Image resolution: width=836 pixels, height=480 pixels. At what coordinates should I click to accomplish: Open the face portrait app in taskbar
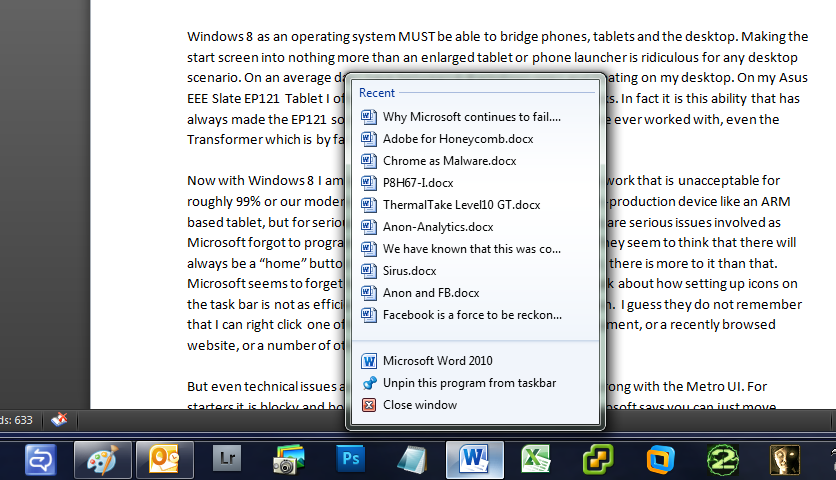pyautogui.click(x=784, y=460)
